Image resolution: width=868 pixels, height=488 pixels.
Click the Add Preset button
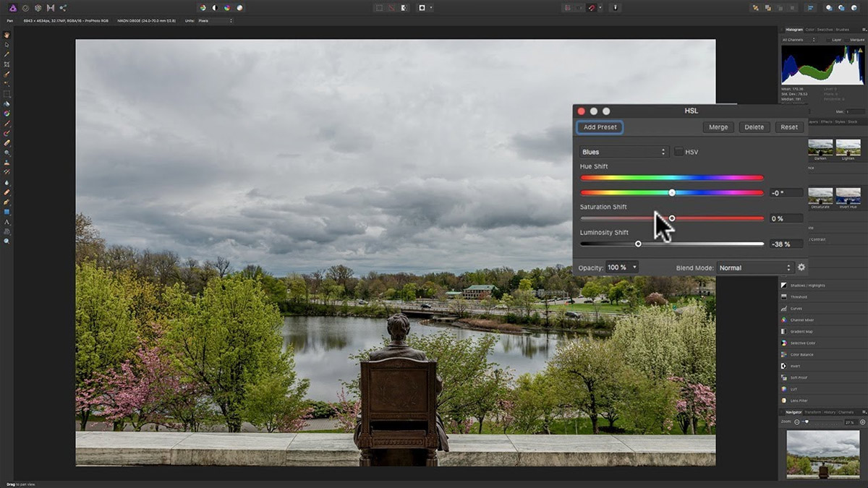pyautogui.click(x=600, y=127)
